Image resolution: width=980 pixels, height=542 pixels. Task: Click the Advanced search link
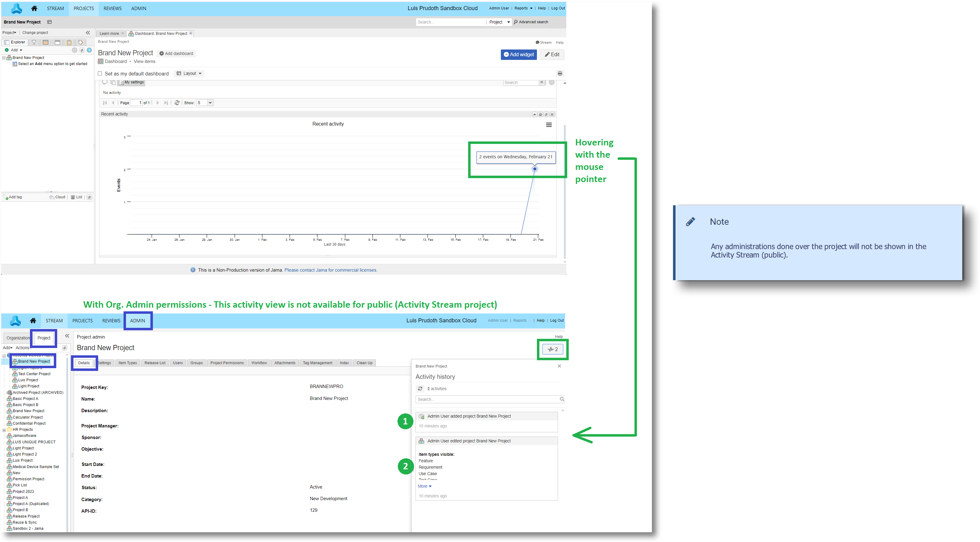531,22
